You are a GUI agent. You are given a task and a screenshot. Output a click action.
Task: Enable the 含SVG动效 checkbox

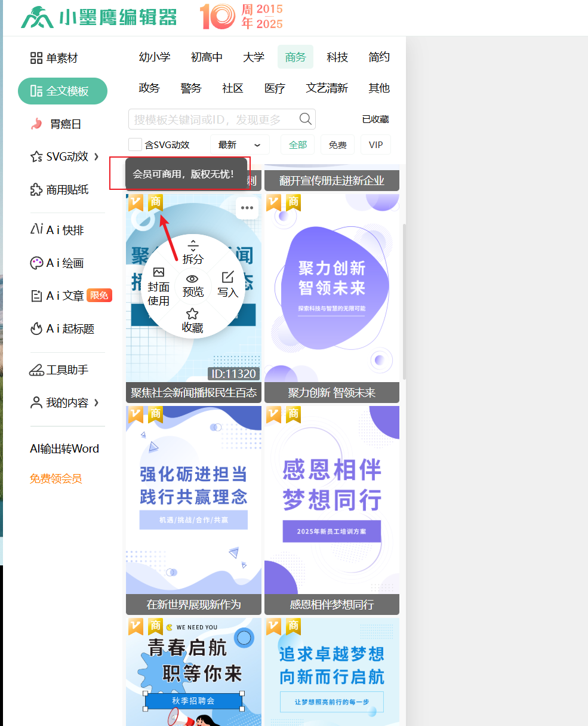point(136,145)
